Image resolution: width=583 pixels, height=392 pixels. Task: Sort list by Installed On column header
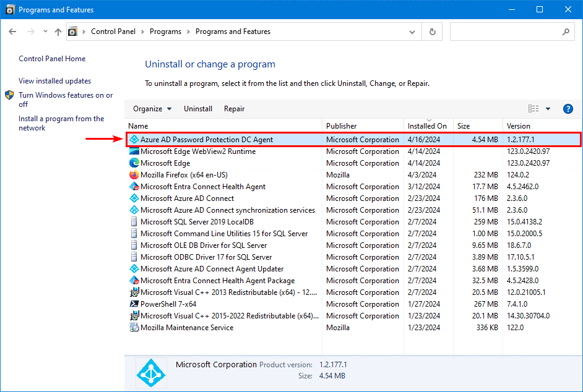click(427, 126)
